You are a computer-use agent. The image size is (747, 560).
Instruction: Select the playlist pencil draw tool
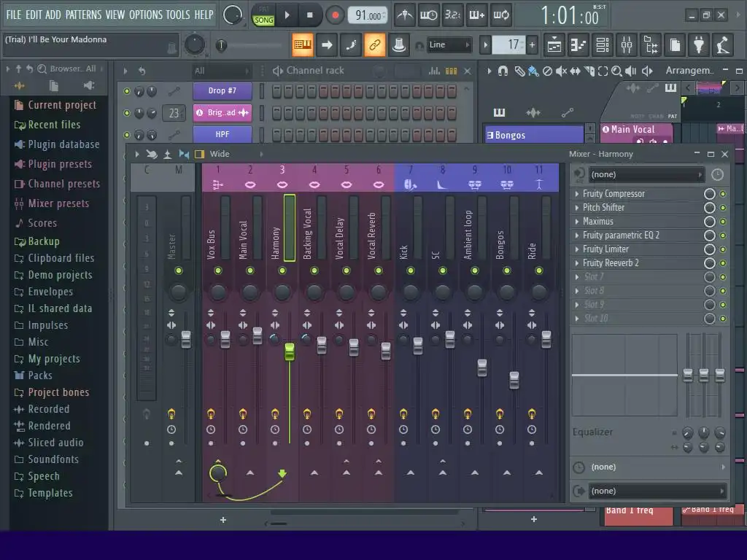[519, 71]
